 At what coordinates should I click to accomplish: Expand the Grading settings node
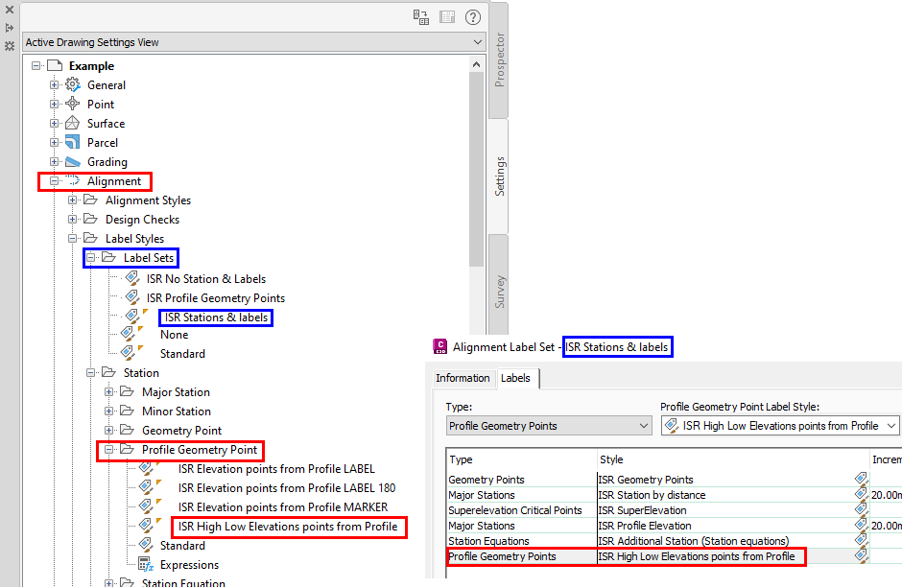[54, 161]
